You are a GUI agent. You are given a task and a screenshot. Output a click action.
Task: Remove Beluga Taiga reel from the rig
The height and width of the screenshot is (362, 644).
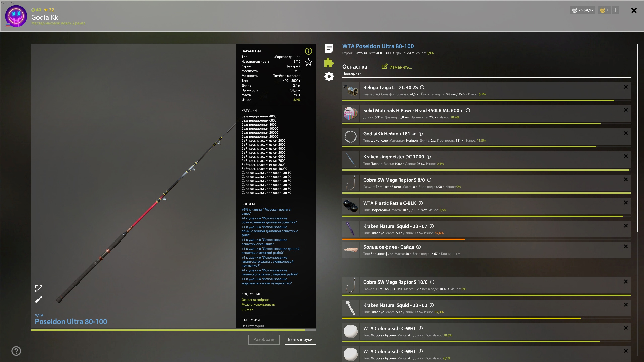(x=626, y=87)
